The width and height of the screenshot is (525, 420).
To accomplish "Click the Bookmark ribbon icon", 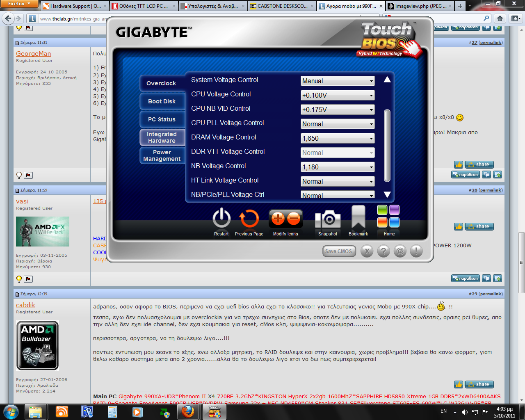I will coord(358,217).
